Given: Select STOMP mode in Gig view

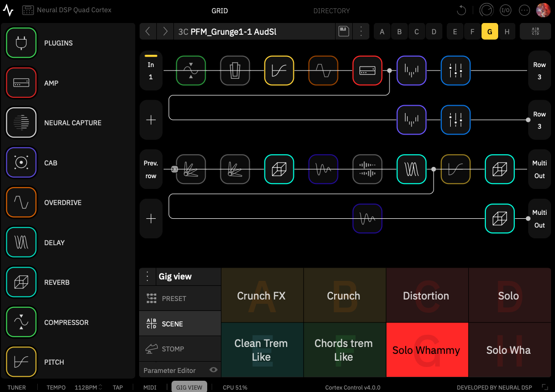Looking at the screenshot, I should (180, 348).
